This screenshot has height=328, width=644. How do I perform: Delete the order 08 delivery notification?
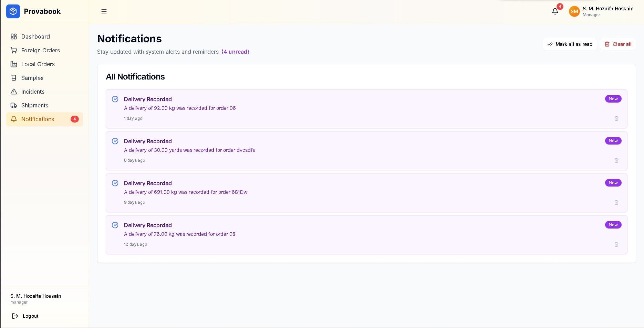point(616,244)
